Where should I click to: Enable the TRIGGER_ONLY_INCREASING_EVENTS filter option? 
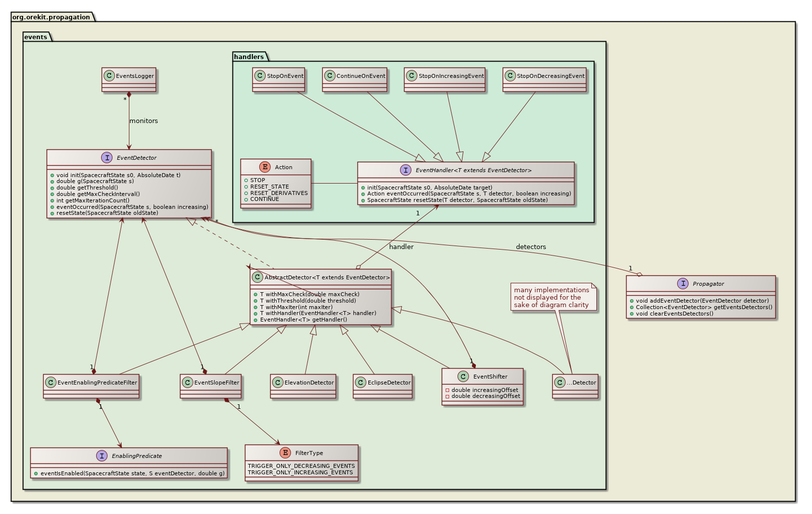301,472
